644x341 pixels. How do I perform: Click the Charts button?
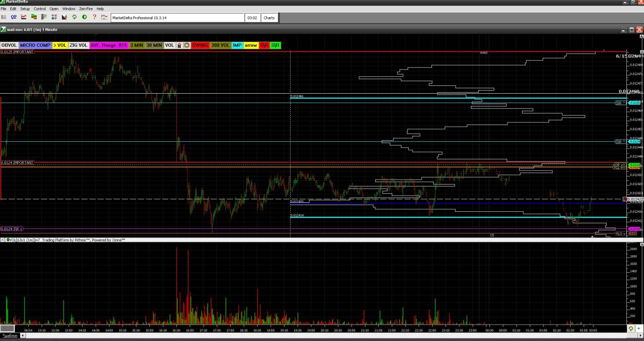point(269,18)
